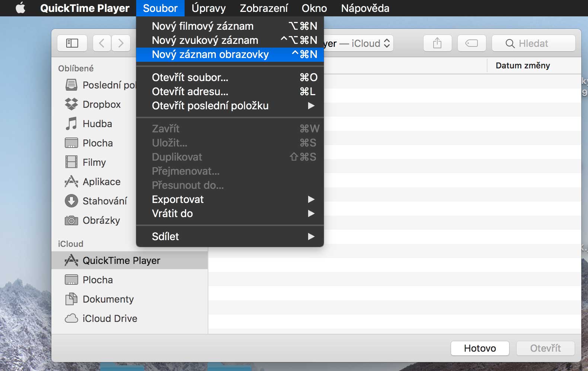Open the Okno menu
The image size is (588, 371).
click(x=314, y=8)
